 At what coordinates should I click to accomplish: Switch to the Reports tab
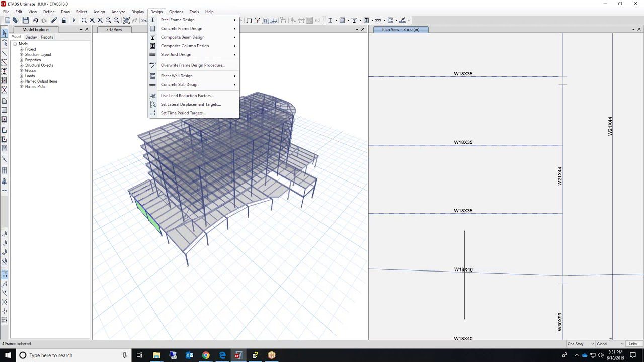click(46, 37)
